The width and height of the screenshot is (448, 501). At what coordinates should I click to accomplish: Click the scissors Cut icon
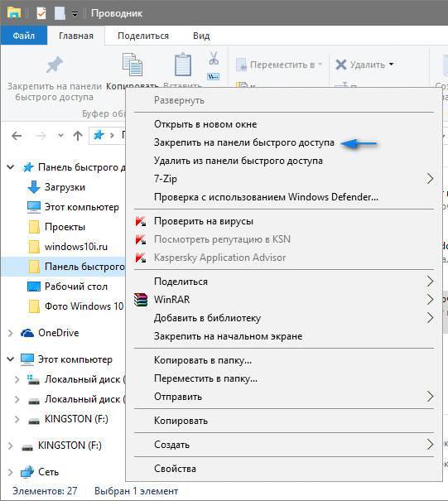click(214, 59)
